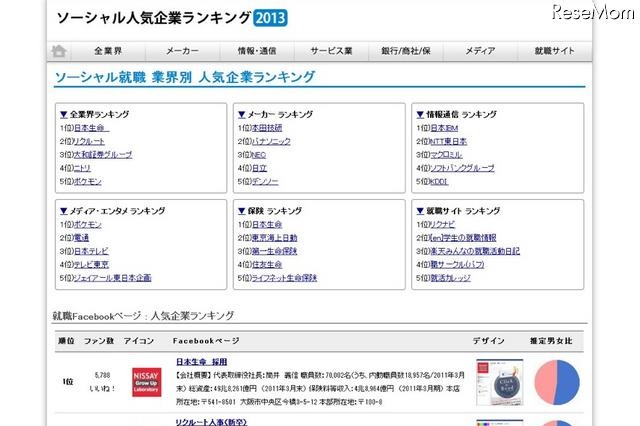
Task: Open the 楽天みんなの就職活動日記 link
Action: coord(475,251)
